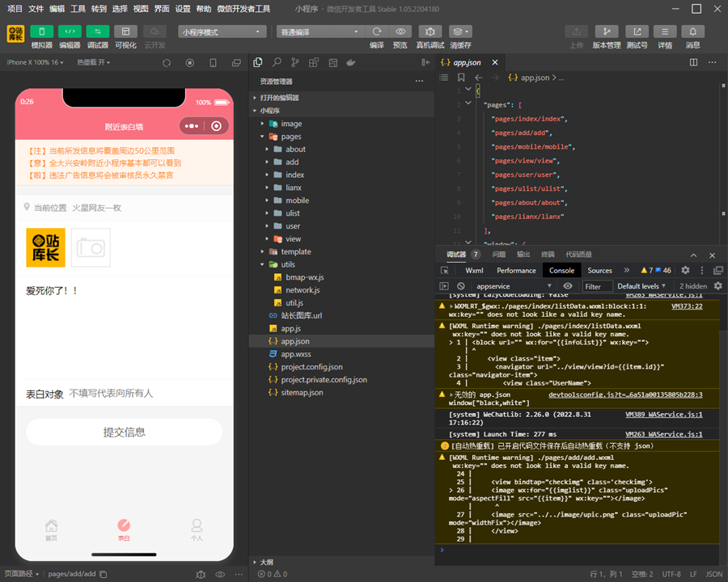728x582 pixels.
Task: Toggle the console live expression eye icon
Action: [x=568, y=286]
